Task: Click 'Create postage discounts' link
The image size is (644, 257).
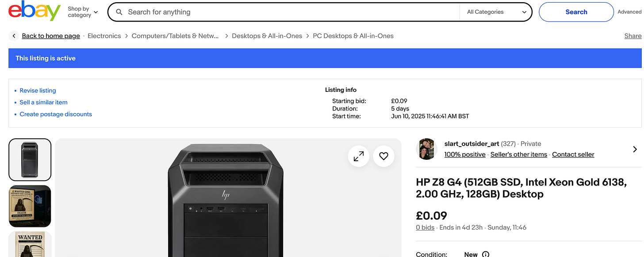Action: point(56,114)
